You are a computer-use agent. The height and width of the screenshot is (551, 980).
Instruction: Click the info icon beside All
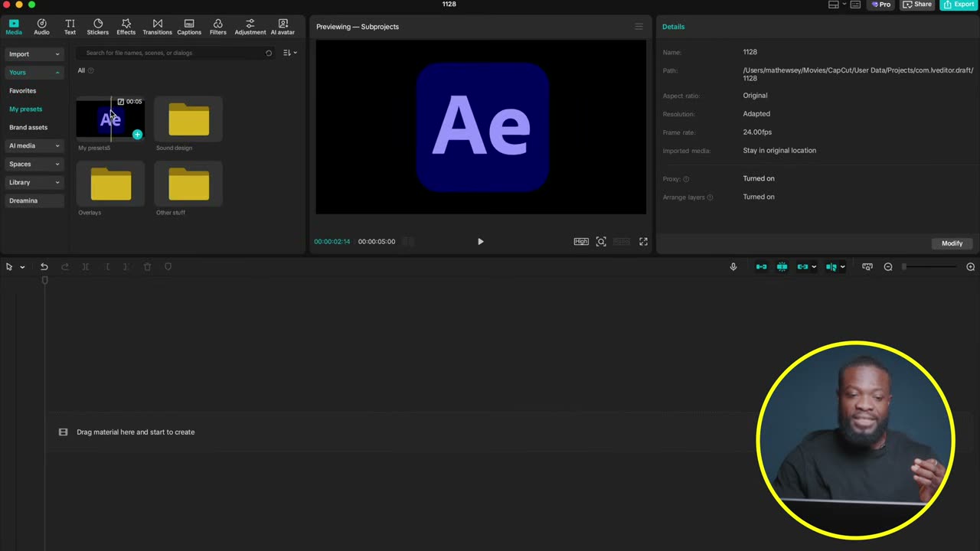point(90,70)
